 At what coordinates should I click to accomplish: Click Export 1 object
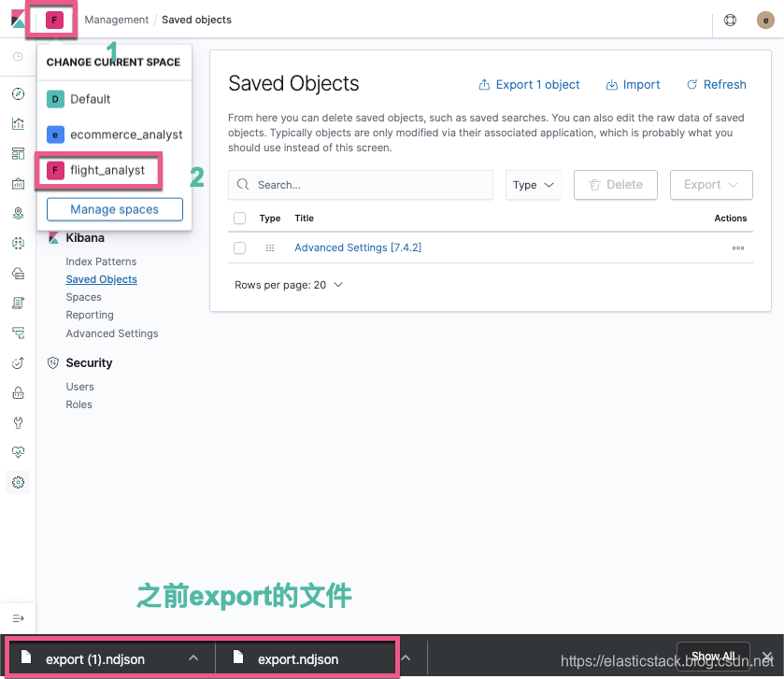[529, 84]
